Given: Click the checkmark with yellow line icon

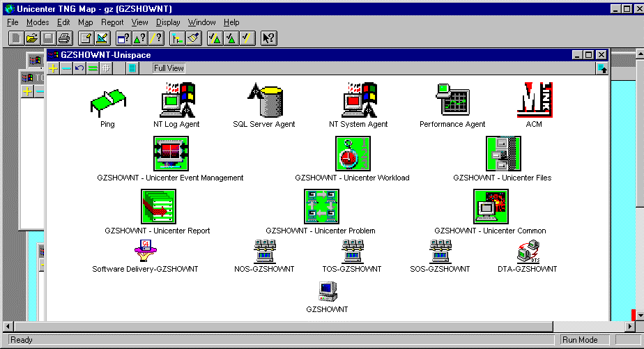Looking at the screenshot, I should (247, 38).
